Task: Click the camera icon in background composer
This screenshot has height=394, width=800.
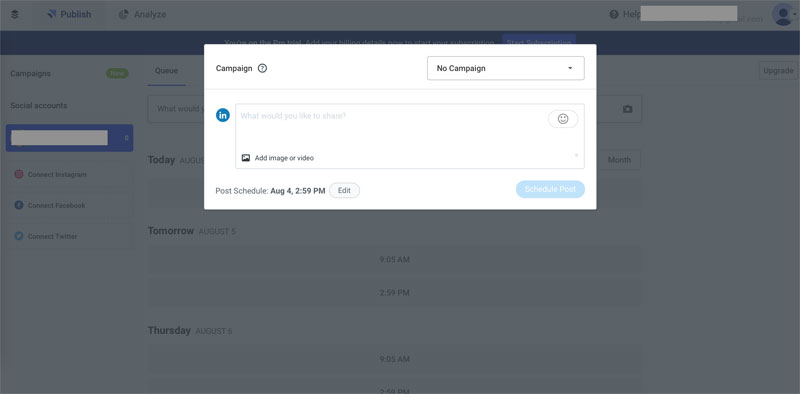Action: point(628,109)
